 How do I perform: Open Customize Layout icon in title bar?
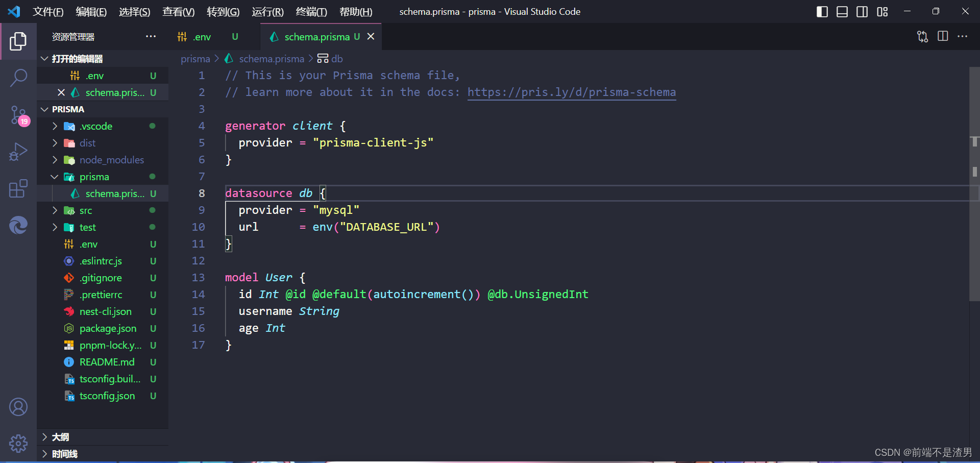pos(883,12)
